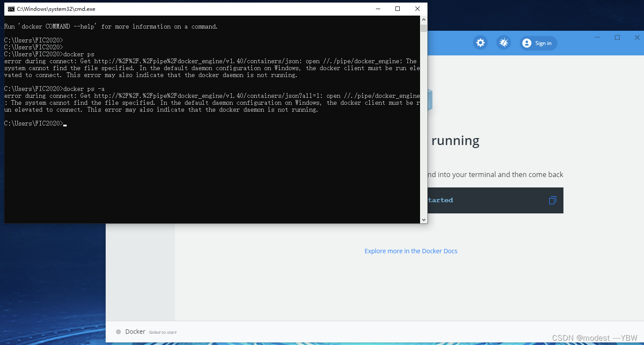The height and width of the screenshot is (345, 644).
Task: Close the cmd.exe window
Action: [x=417, y=9]
